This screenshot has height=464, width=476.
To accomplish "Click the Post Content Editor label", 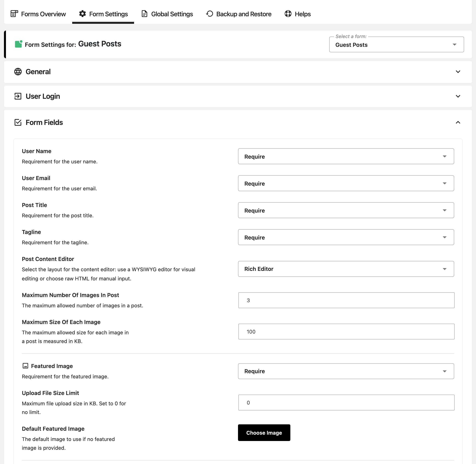I will click(x=48, y=259).
